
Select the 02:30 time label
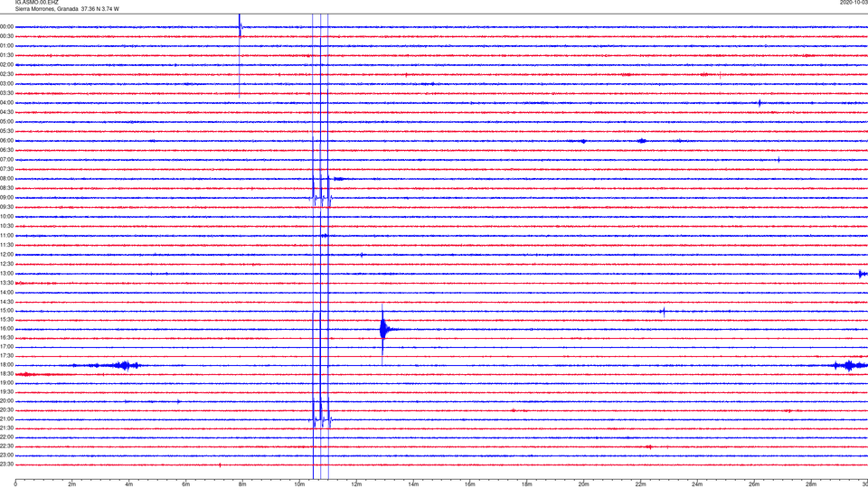pyautogui.click(x=6, y=74)
